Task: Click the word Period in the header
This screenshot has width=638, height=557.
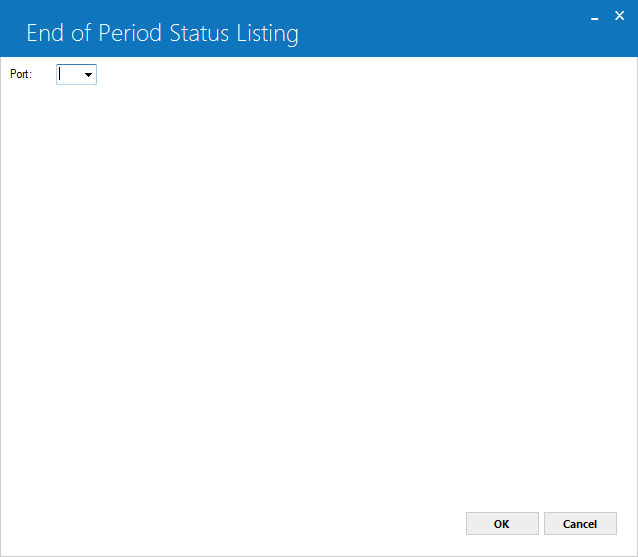Action: [x=130, y=33]
